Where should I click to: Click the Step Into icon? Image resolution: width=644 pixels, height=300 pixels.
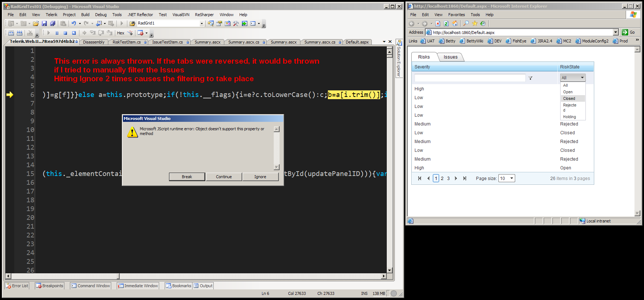point(93,33)
